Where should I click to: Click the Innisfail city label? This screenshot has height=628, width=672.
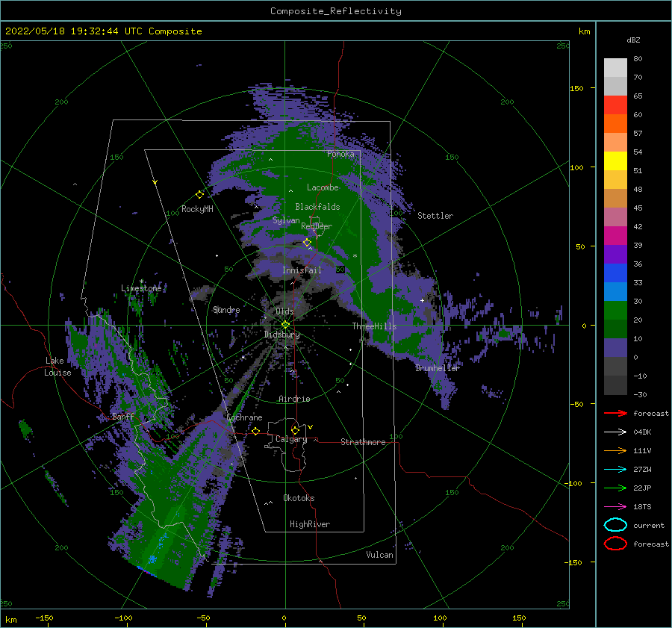click(302, 270)
